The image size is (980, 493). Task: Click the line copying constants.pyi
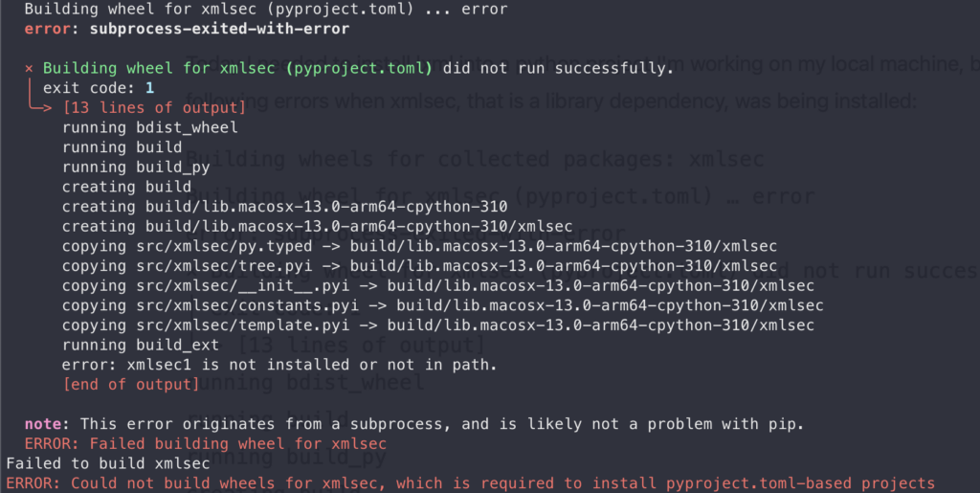pyautogui.click(x=443, y=305)
